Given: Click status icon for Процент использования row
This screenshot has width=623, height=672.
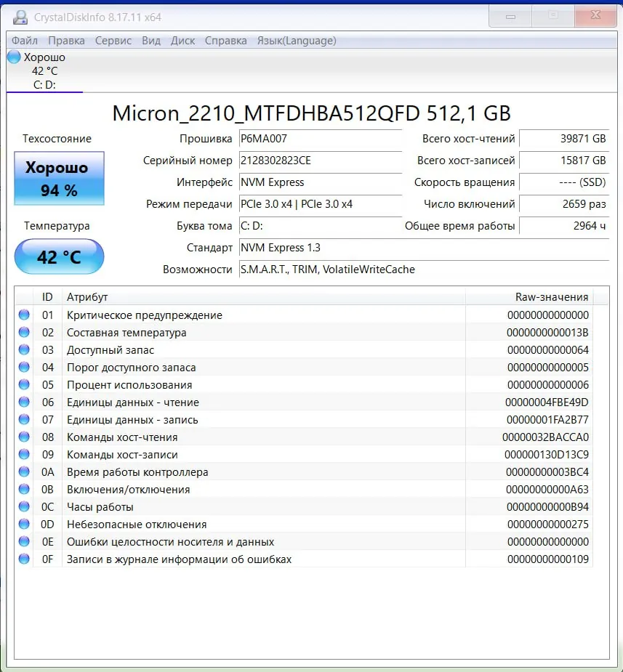Looking at the screenshot, I should (x=24, y=385).
